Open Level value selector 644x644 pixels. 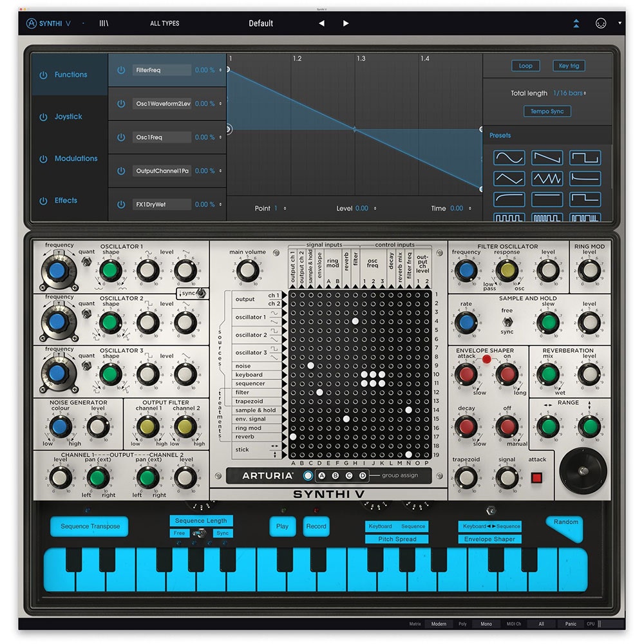[366, 209]
